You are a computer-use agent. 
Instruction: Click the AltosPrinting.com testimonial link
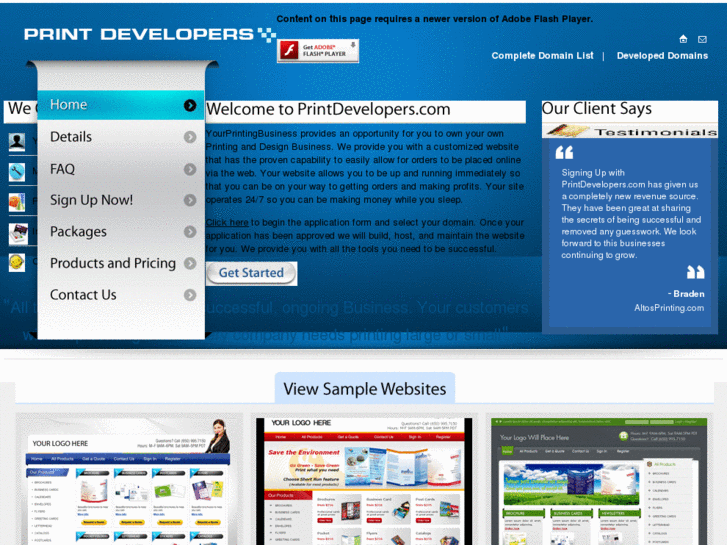[669, 308]
